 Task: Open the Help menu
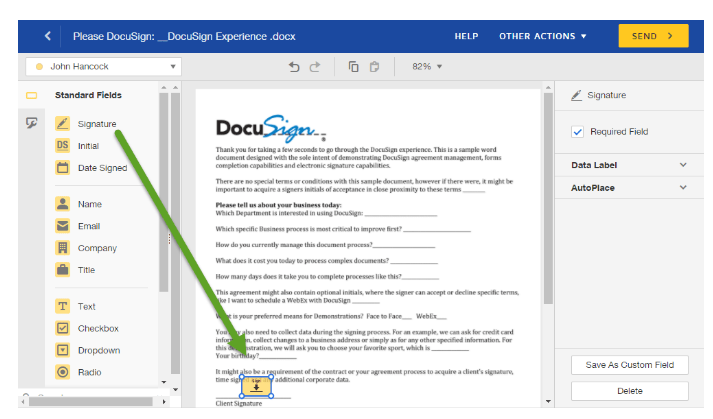pyautogui.click(x=466, y=36)
